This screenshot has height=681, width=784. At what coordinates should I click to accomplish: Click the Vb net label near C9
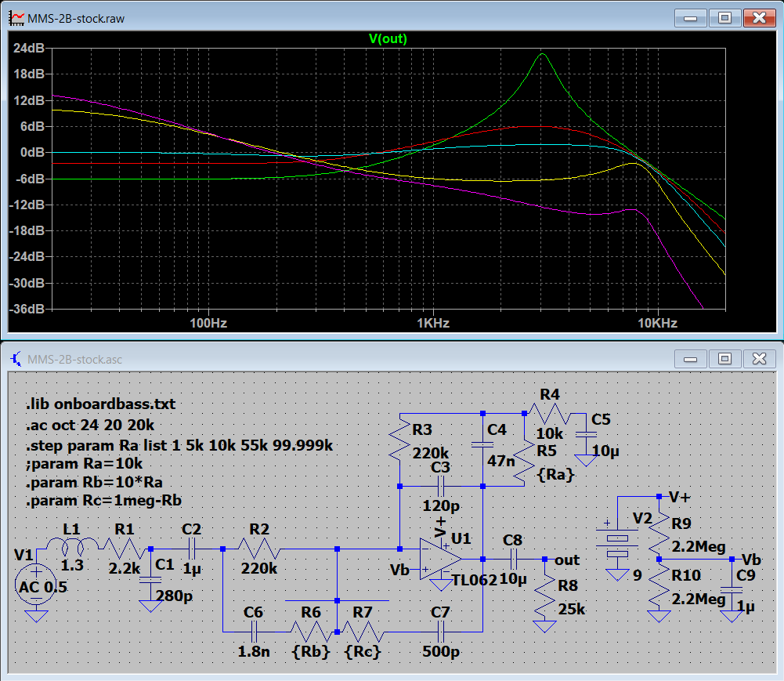751,559
